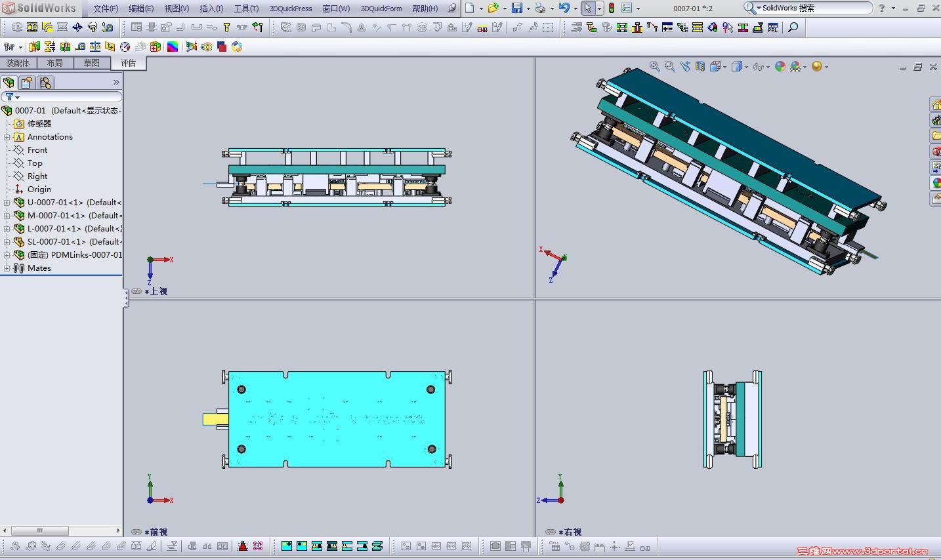941x560 pixels.
Task: Open the 文件(F) menu
Action: click(106, 9)
